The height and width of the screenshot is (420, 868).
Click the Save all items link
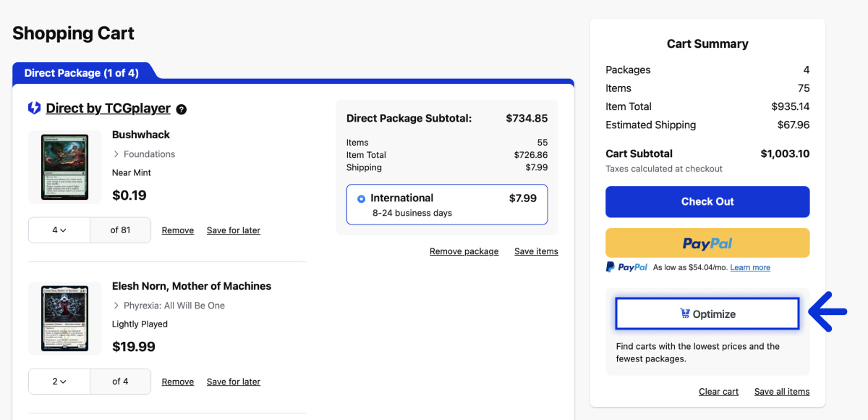[781, 392]
